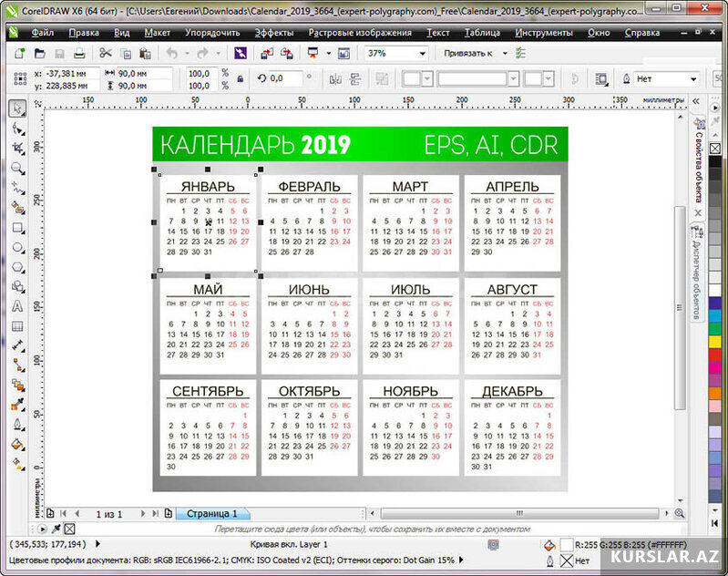Switch to Страница 1 tab
This screenshot has height=576, width=728.
point(212,513)
